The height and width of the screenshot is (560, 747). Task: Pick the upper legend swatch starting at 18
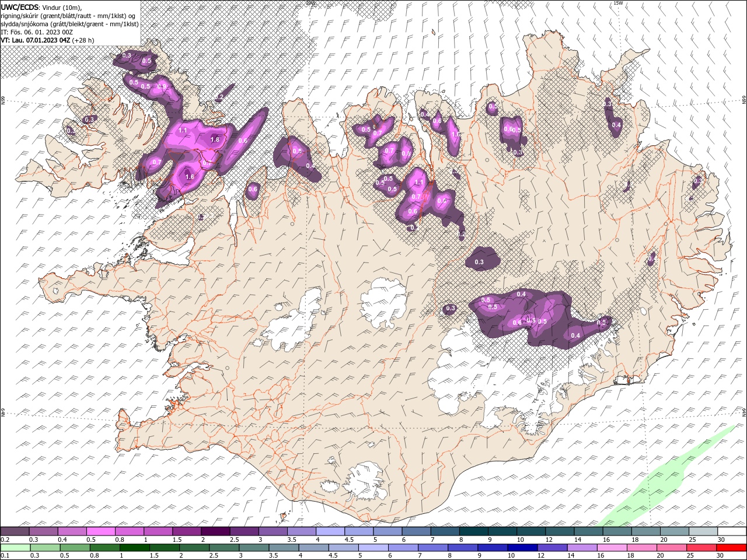click(645, 531)
